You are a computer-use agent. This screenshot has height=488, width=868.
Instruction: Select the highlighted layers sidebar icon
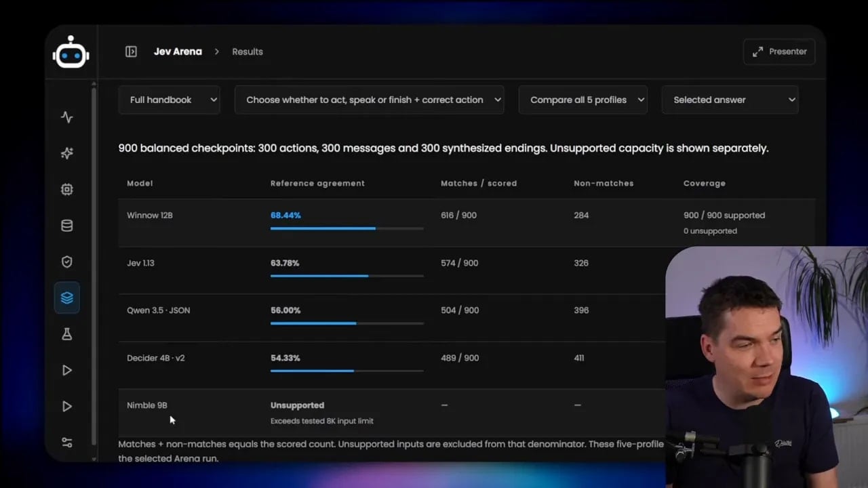click(66, 298)
